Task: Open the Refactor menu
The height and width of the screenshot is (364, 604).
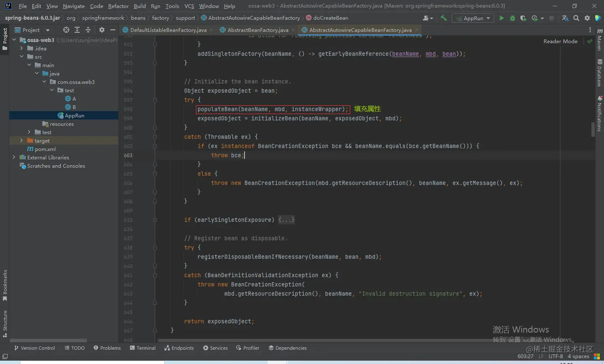Action: (x=118, y=6)
